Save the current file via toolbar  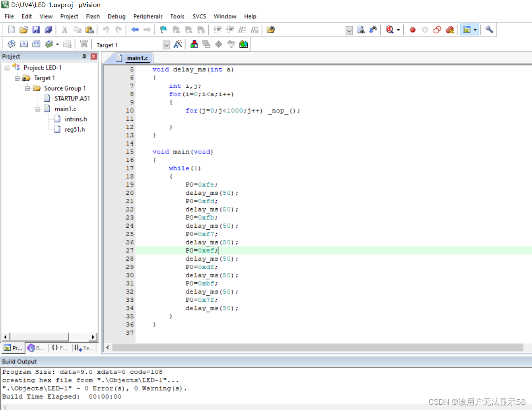[x=36, y=30]
